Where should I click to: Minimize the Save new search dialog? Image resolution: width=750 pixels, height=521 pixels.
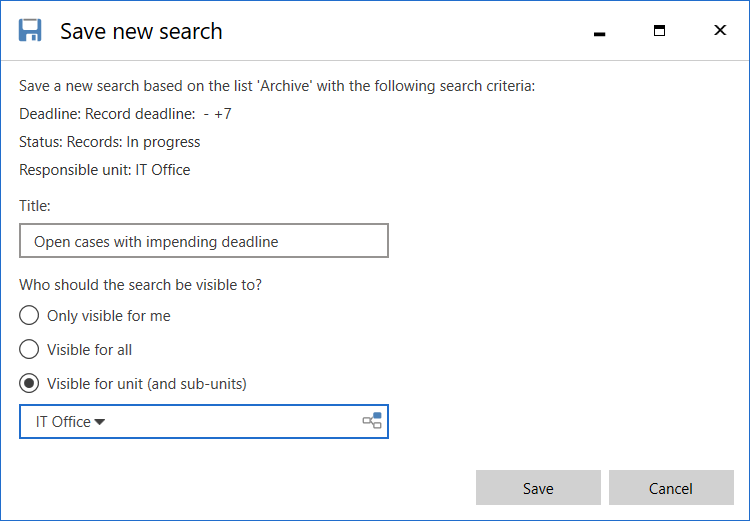(599, 33)
